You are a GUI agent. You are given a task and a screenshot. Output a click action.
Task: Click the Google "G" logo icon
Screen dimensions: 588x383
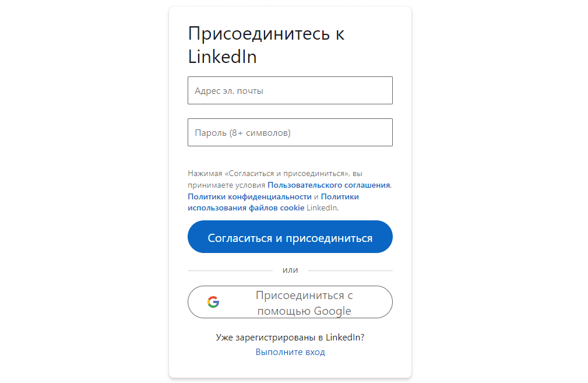coord(213,302)
